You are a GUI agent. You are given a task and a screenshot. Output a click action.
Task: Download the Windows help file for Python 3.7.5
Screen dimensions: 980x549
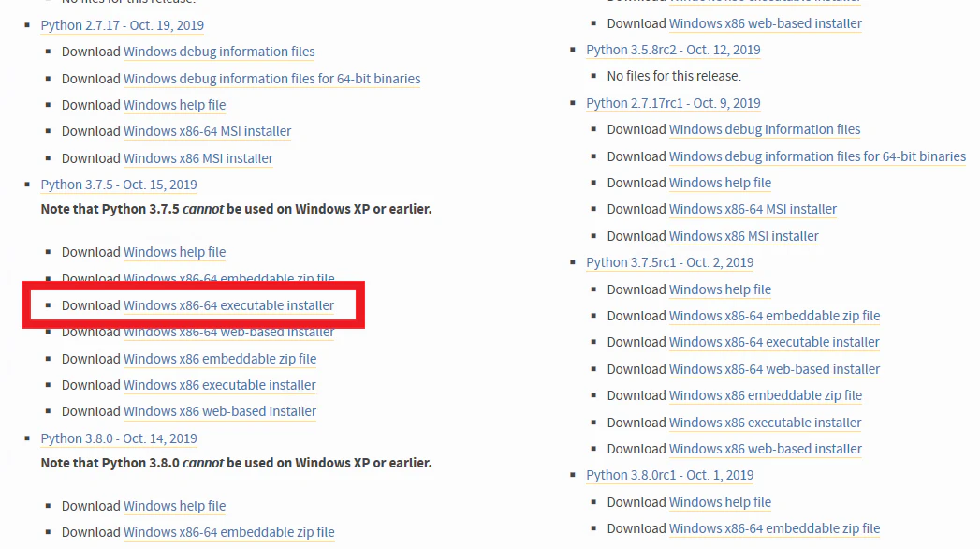click(174, 252)
